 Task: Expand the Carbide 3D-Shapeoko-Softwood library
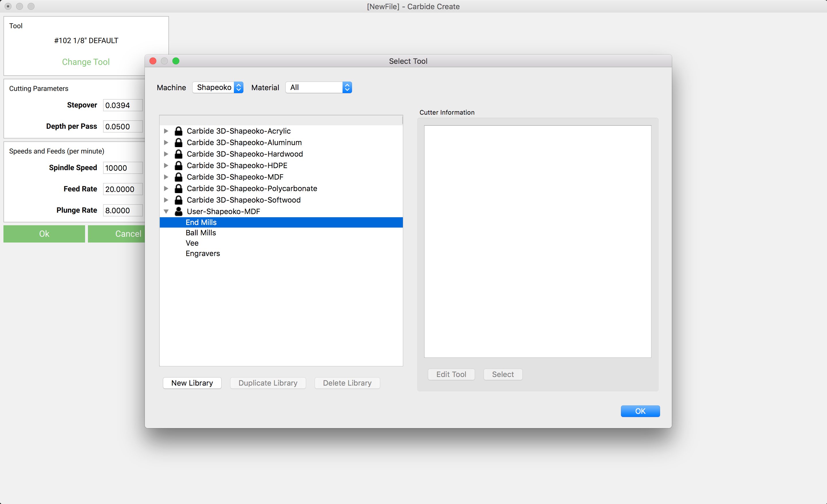coord(166,200)
